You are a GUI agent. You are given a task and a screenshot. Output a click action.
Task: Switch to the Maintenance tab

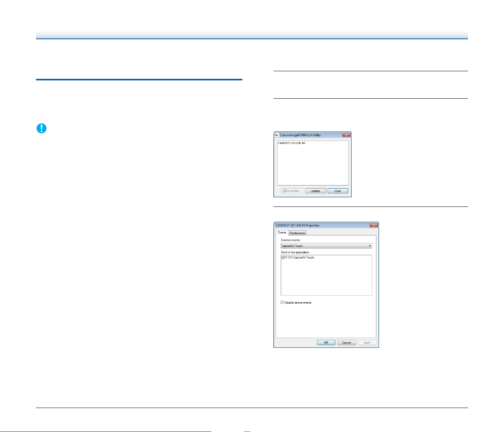coord(297,233)
